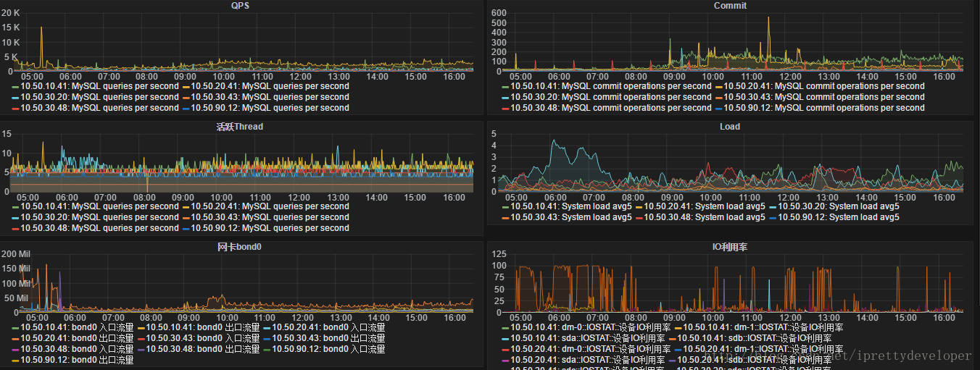Toggle 10.50.20.41 bond0 出口流量 series
Screen dimensions: 980x370
pyautogui.click(x=72, y=337)
